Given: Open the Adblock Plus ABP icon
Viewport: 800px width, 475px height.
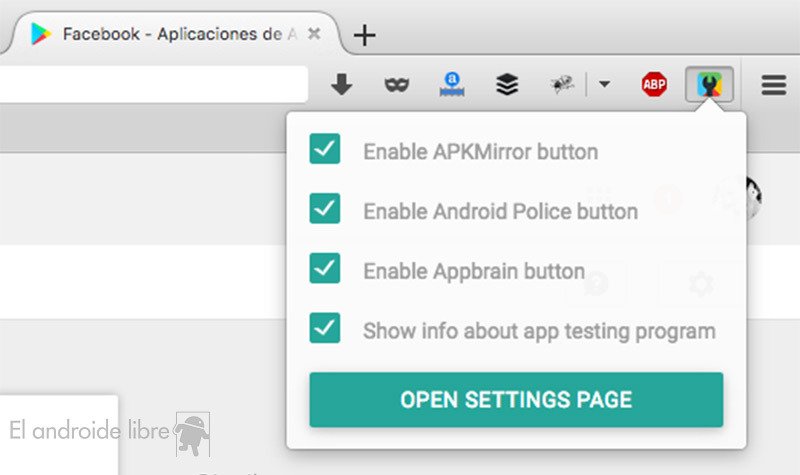Looking at the screenshot, I should (654, 86).
